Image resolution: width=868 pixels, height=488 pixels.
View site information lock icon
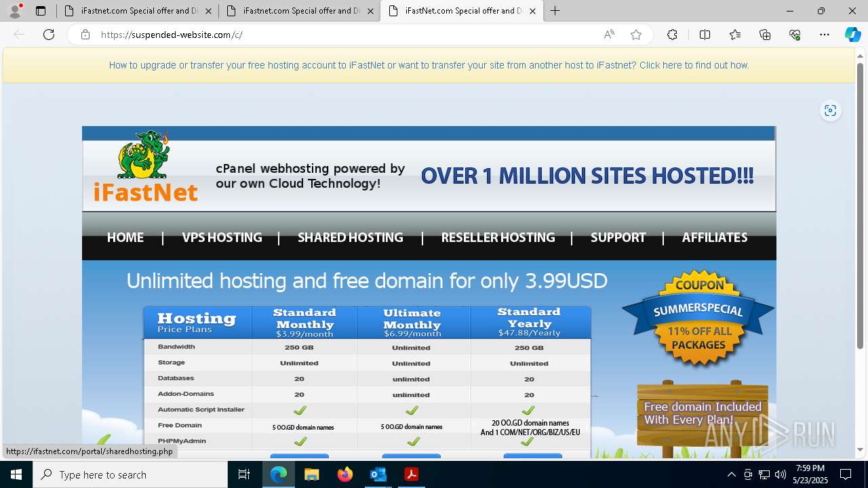[x=85, y=35]
